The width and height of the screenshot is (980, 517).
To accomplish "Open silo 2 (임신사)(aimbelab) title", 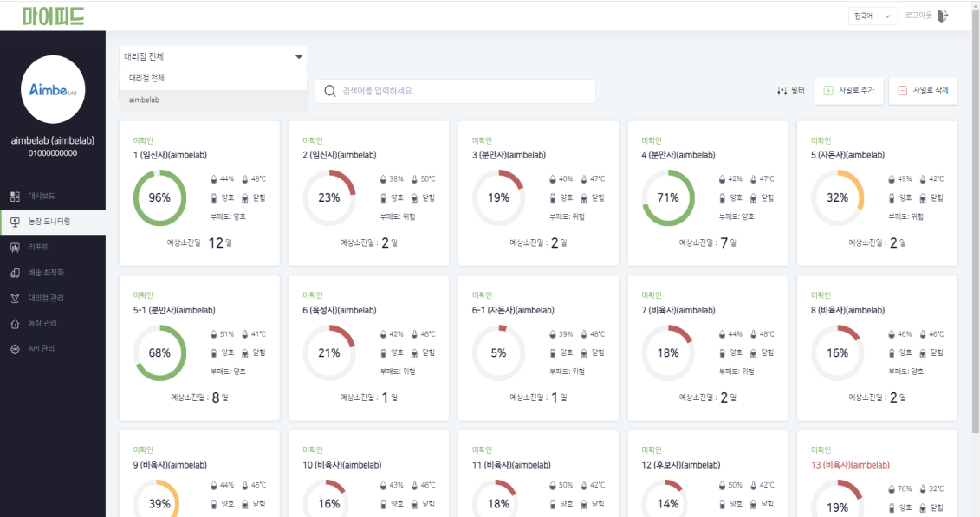I will [340, 155].
